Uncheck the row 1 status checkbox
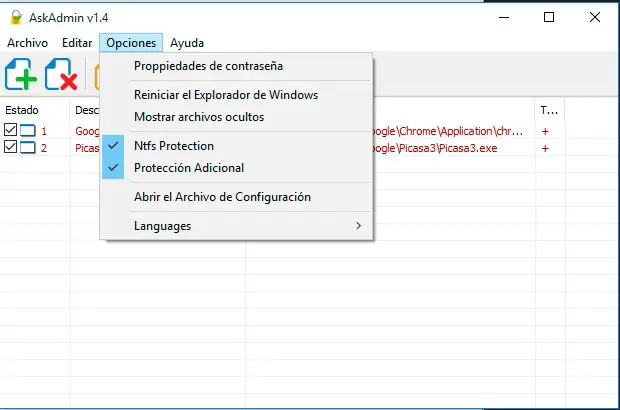 coord(10,131)
